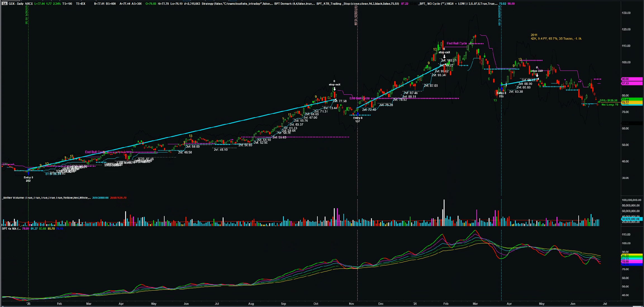Image resolution: width=644 pixels, height=307 pixels.
Task: Select the Strategy status line label
Action: tap(237, 4)
